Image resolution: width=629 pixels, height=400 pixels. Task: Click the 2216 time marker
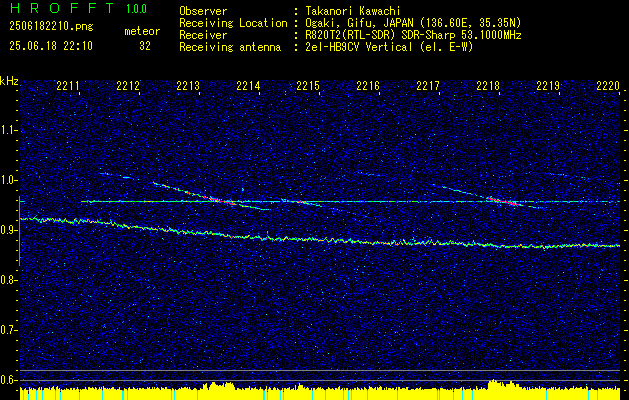(x=368, y=85)
